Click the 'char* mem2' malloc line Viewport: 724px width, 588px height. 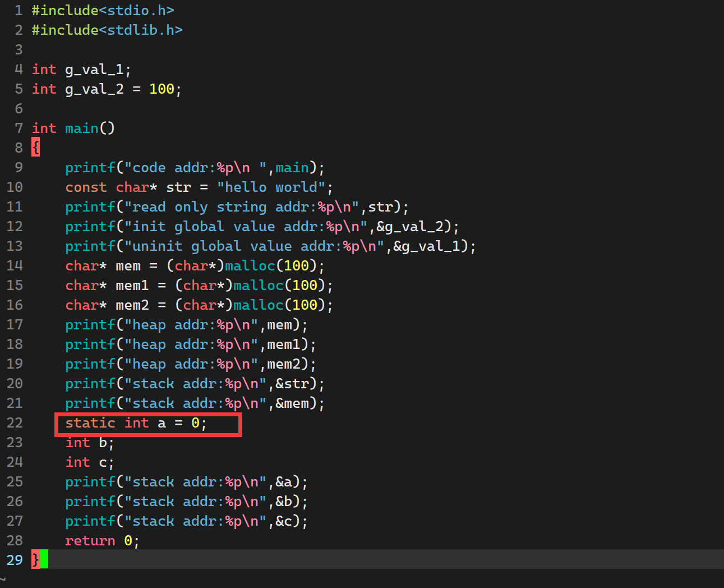pos(199,305)
